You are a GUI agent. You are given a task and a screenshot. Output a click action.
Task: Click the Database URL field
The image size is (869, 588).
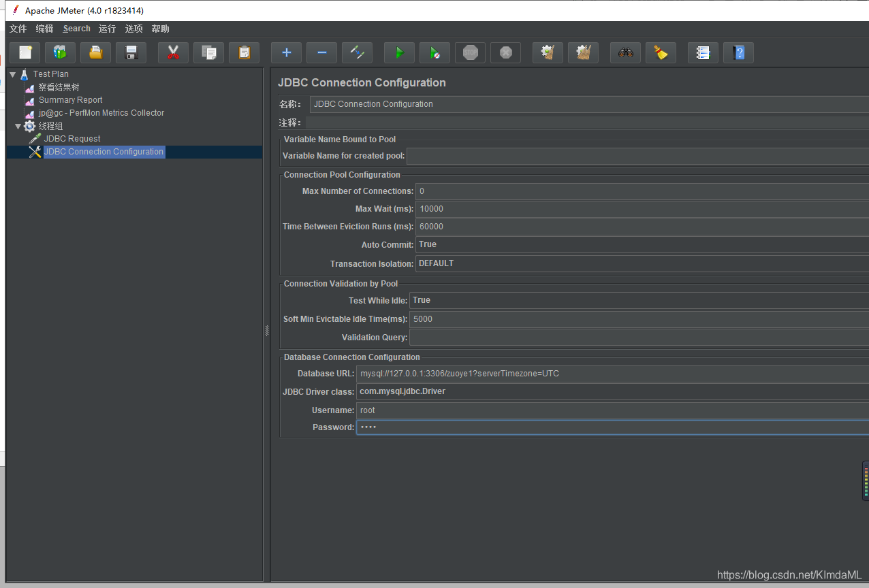(x=612, y=374)
